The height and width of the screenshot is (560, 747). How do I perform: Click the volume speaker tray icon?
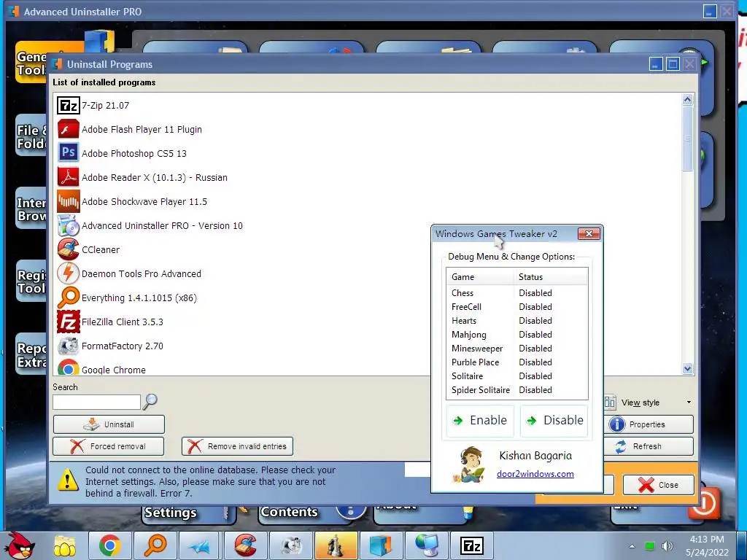(x=667, y=545)
